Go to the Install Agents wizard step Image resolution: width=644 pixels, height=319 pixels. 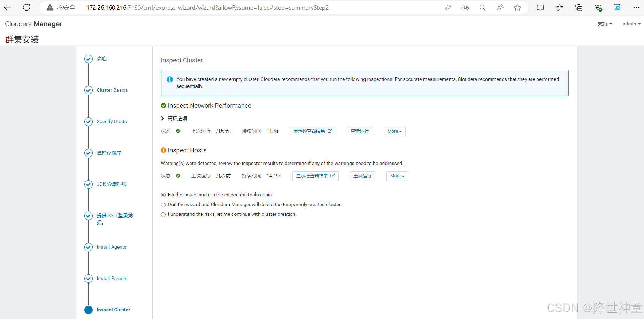coord(112,247)
